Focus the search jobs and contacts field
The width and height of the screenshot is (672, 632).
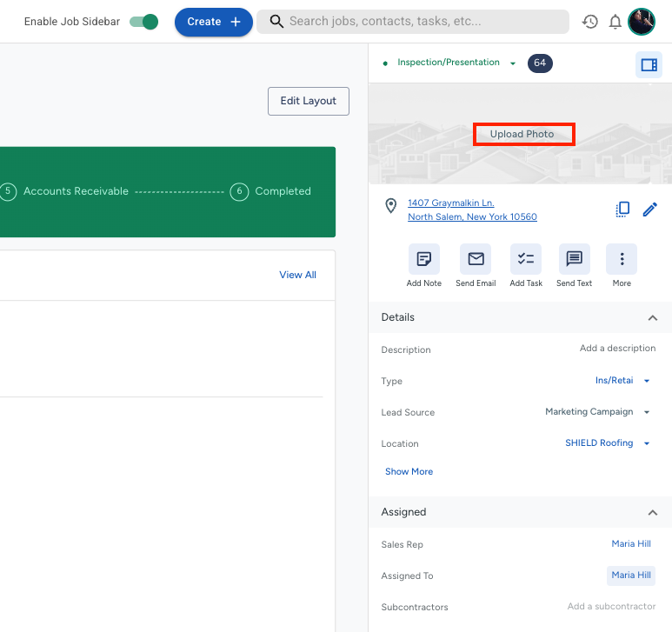tap(413, 22)
